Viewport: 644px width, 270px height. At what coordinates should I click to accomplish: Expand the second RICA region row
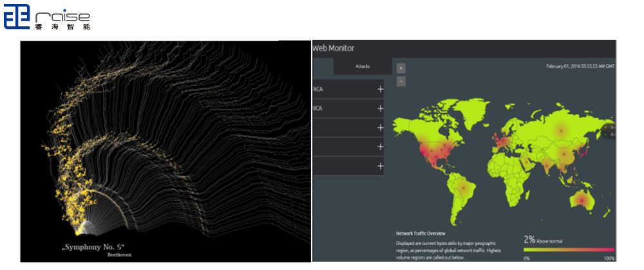tap(381, 109)
